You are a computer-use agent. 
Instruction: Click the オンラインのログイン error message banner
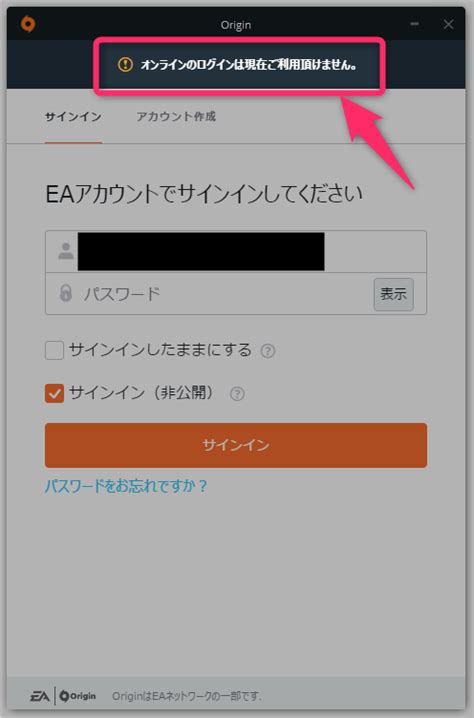coord(240,65)
